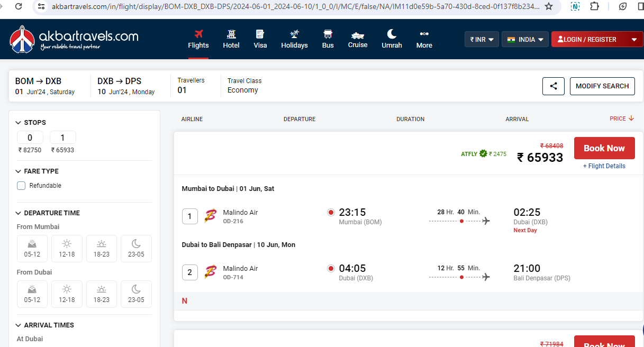Open the INDIA country dropdown
Viewport: 644px width, 347px height.
tap(525, 40)
